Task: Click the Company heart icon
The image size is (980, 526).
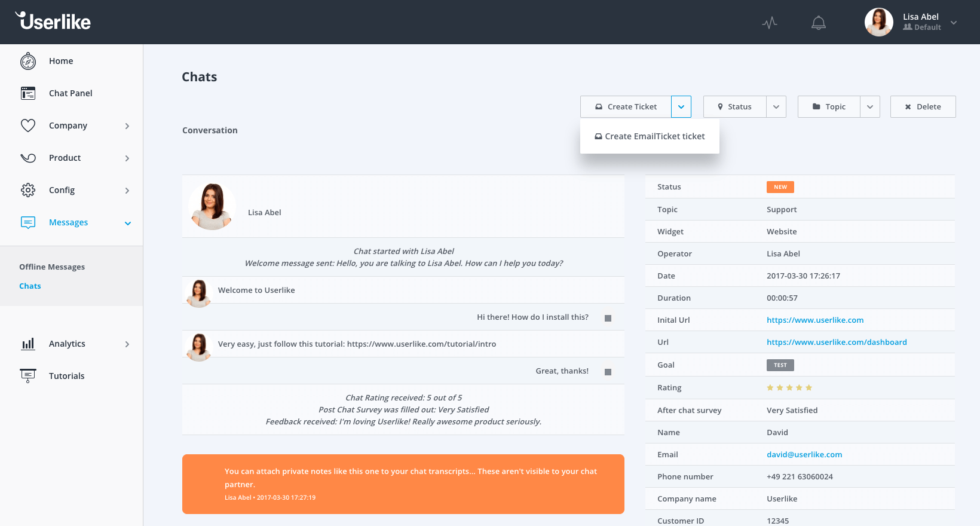Action: click(x=28, y=126)
